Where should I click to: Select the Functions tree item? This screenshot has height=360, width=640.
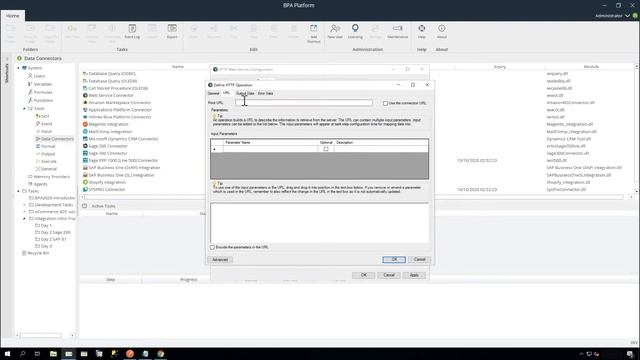43,100
